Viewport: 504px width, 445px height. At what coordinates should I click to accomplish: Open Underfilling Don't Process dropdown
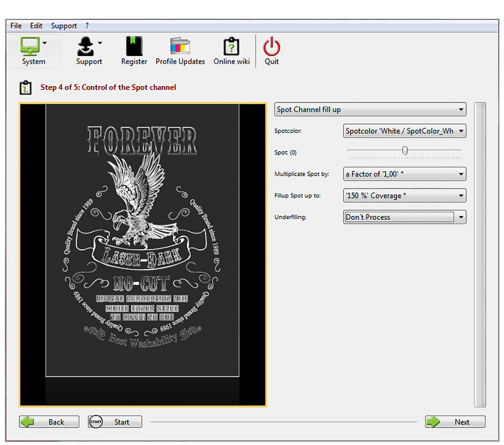(x=404, y=217)
